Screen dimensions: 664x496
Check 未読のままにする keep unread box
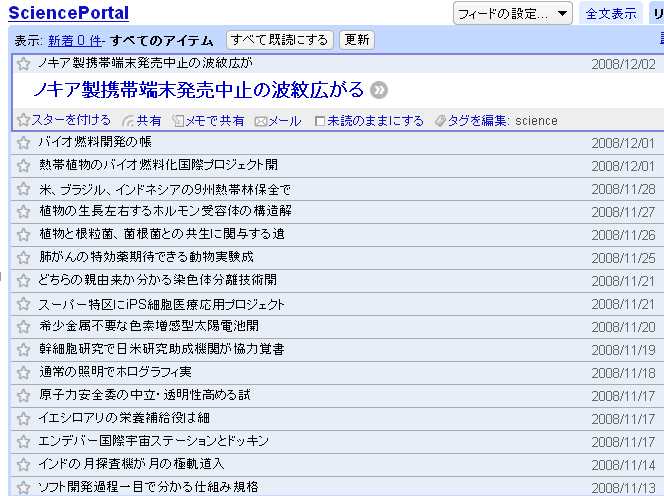(x=320, y=122)
